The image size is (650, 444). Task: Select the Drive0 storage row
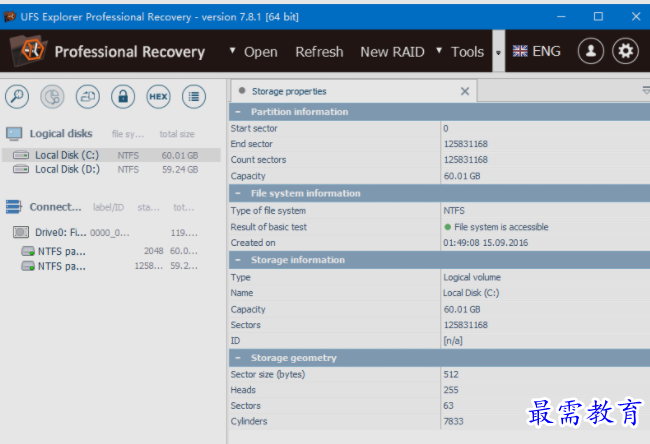111,232
